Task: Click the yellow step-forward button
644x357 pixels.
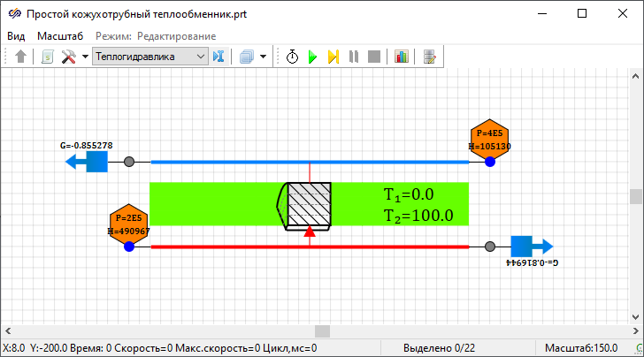Action: point(333,57)
